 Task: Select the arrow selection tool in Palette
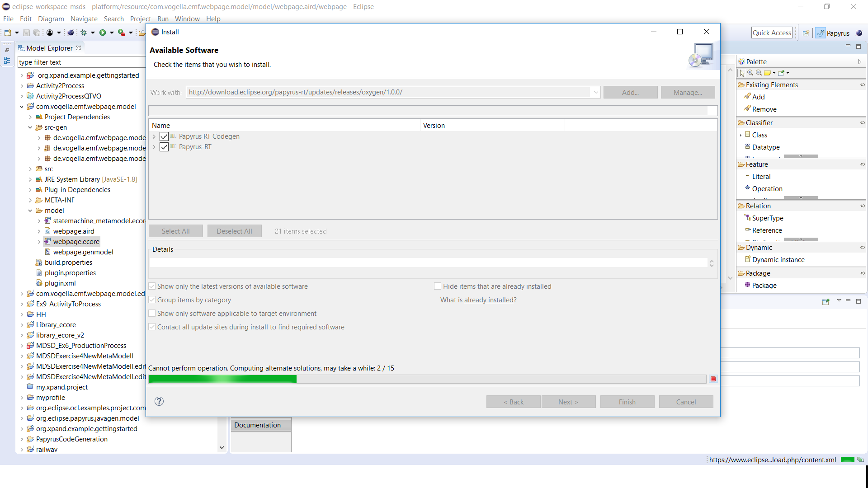click(x=742, y=73)
